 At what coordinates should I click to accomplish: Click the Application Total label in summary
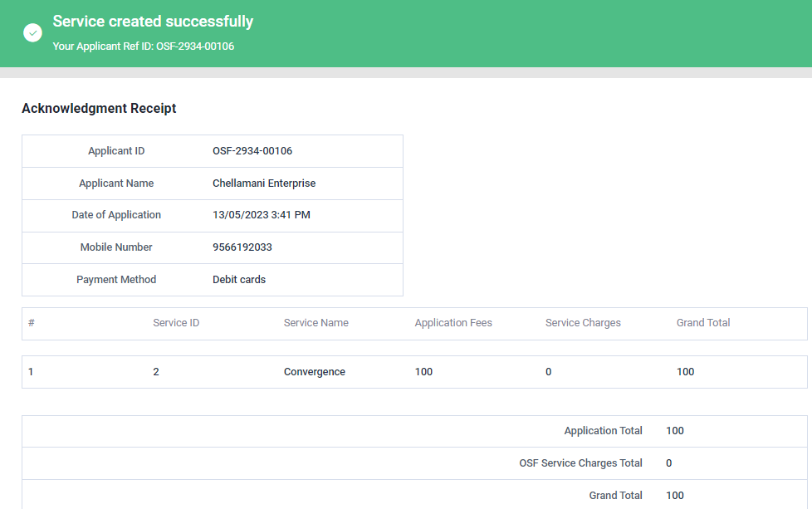[603, 431]
